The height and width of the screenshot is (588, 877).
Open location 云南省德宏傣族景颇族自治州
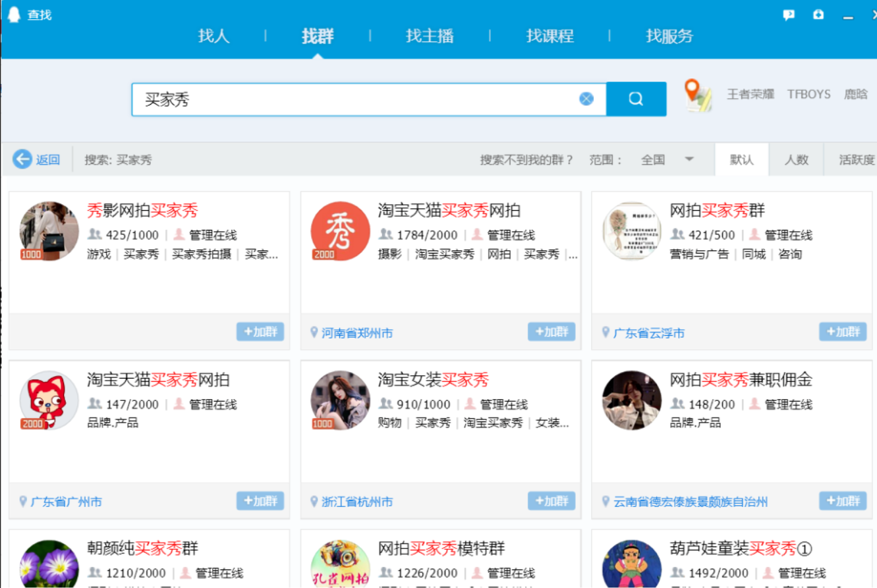coord(691,502)
